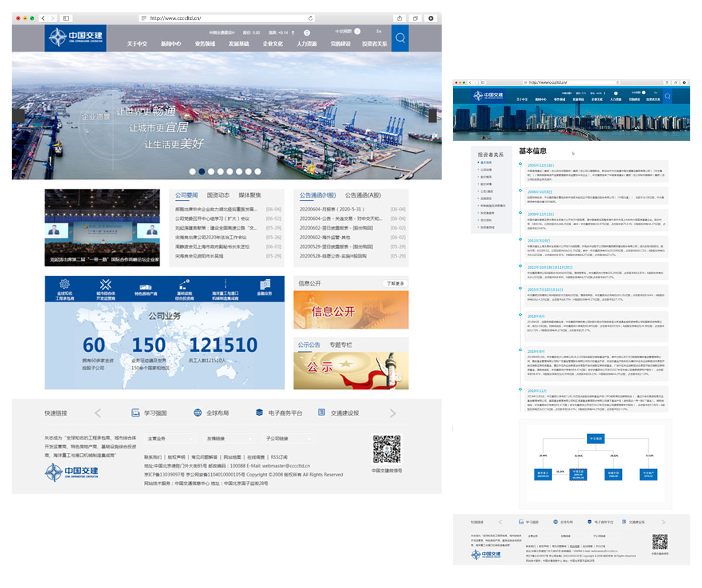Click the conference news photo thumbnail

pos(102,228)
